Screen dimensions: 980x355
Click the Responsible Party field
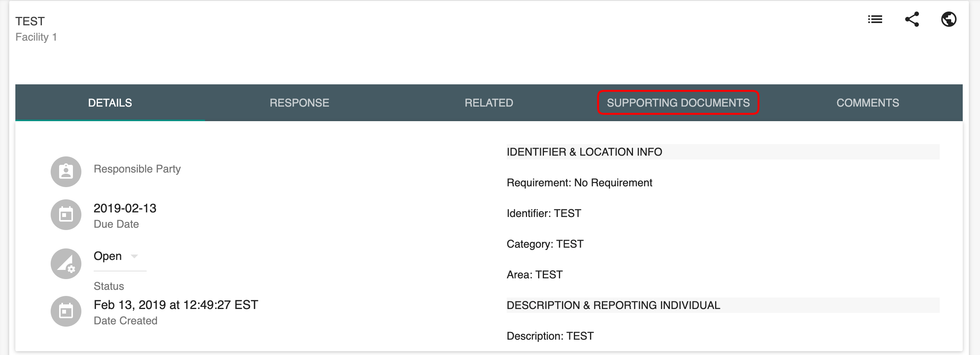(137, 169)
